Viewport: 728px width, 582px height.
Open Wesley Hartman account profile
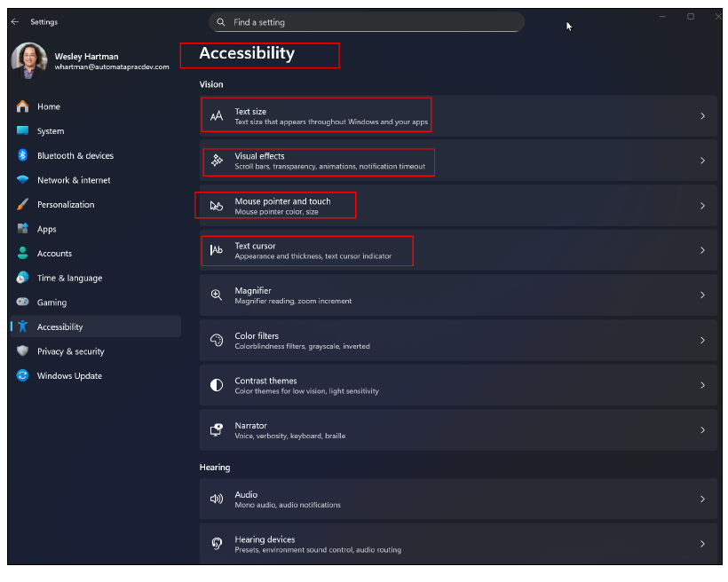click(x=89, y=60)
